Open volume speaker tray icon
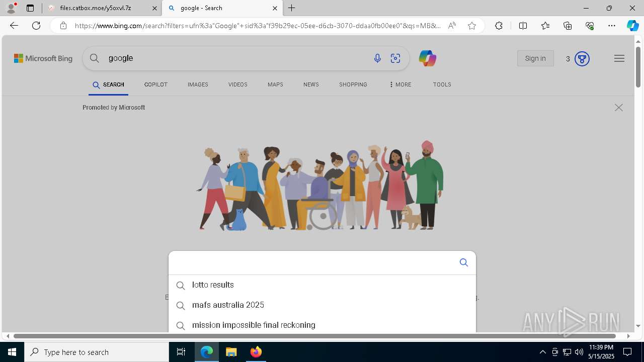The height and width of the screenshot is (362, 644). [579, 352]
